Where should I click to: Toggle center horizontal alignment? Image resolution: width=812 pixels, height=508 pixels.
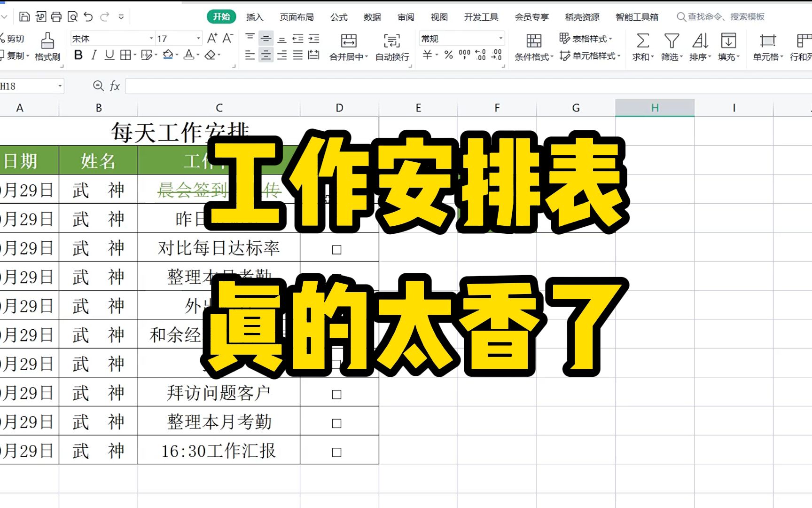266,55
